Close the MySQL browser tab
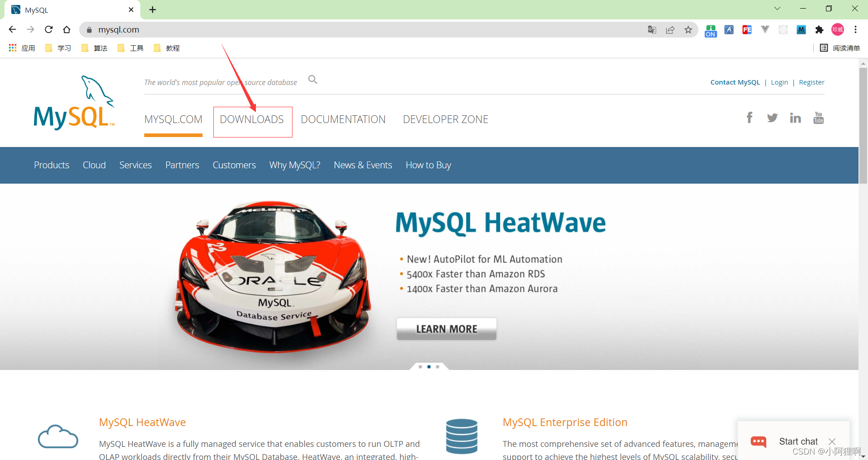 coord(131,9)
